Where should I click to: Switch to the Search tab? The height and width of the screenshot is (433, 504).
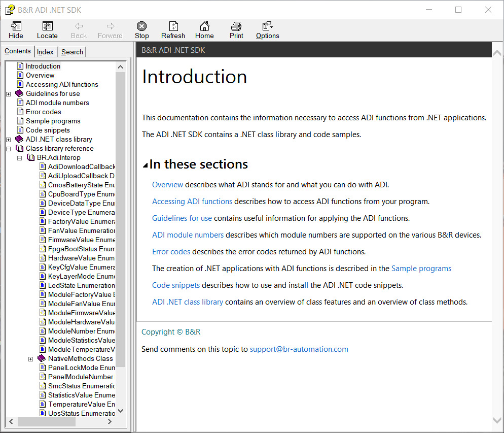pos(72,52)
